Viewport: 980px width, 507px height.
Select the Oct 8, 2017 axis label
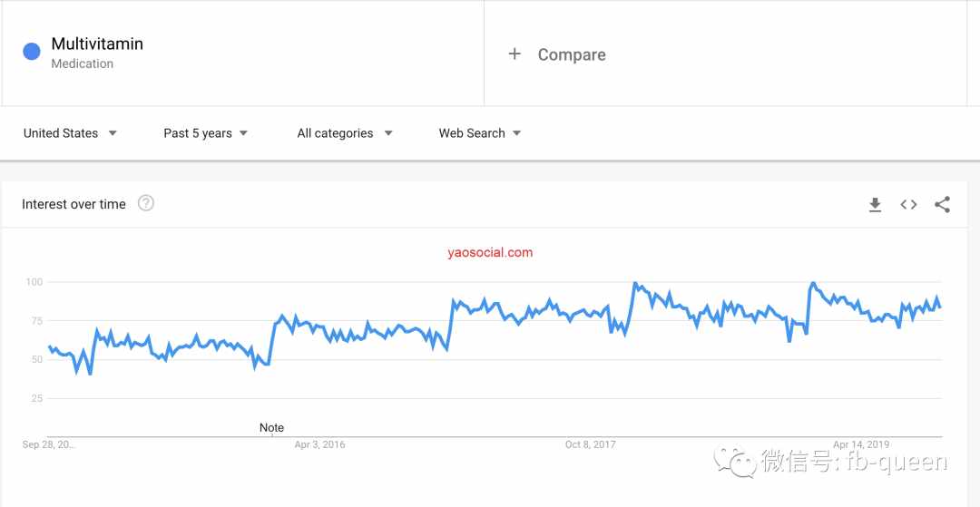[x=590, y=444]
